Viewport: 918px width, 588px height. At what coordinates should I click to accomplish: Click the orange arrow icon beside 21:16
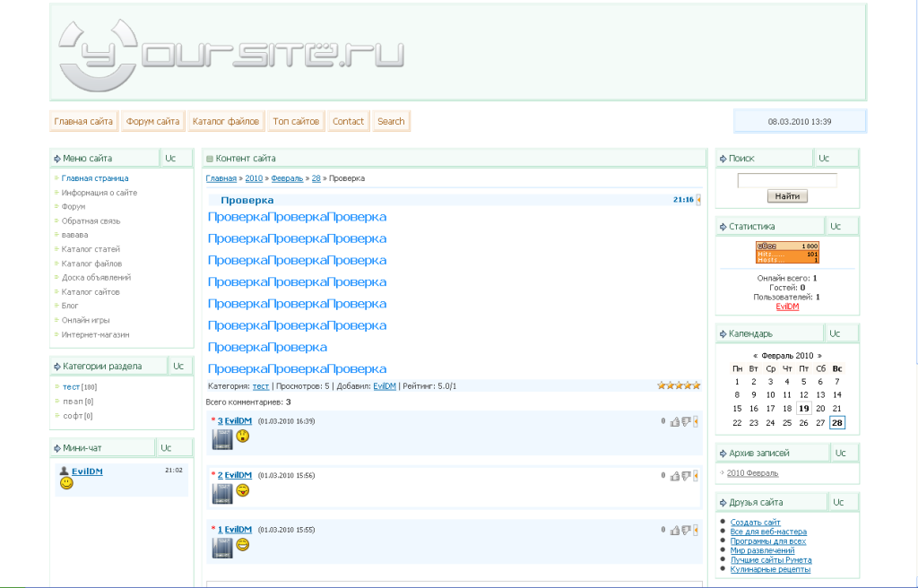[x=698, y=200]
